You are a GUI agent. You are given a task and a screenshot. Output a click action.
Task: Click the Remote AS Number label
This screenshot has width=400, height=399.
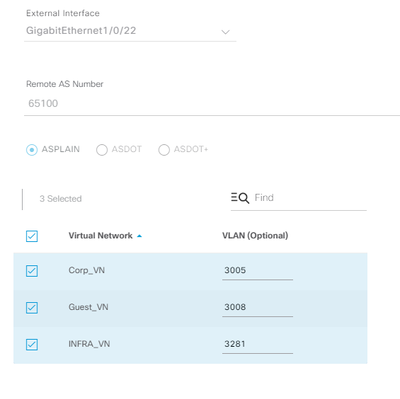point(65,84)
